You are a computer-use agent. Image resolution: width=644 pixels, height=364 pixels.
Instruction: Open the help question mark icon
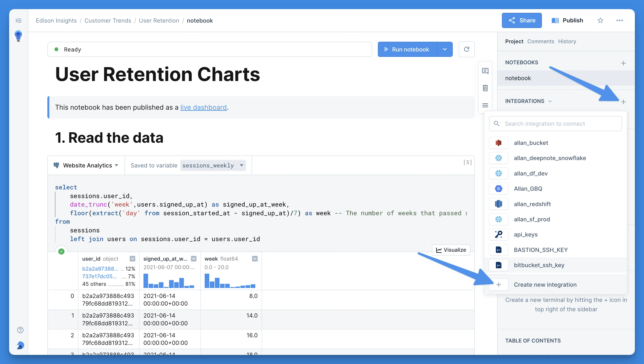pyautogui.click(x=20, y=330)
